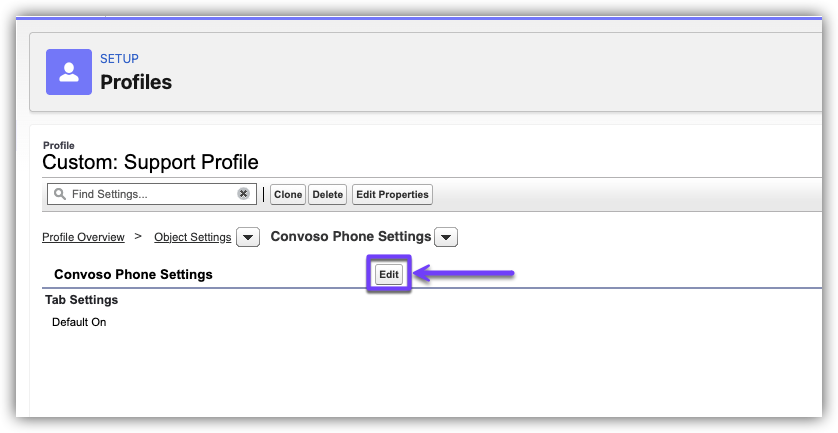Click the Convoso Phone Settings breadcrumb text
Screen dimensions: 838x433
tap(350, 237)
